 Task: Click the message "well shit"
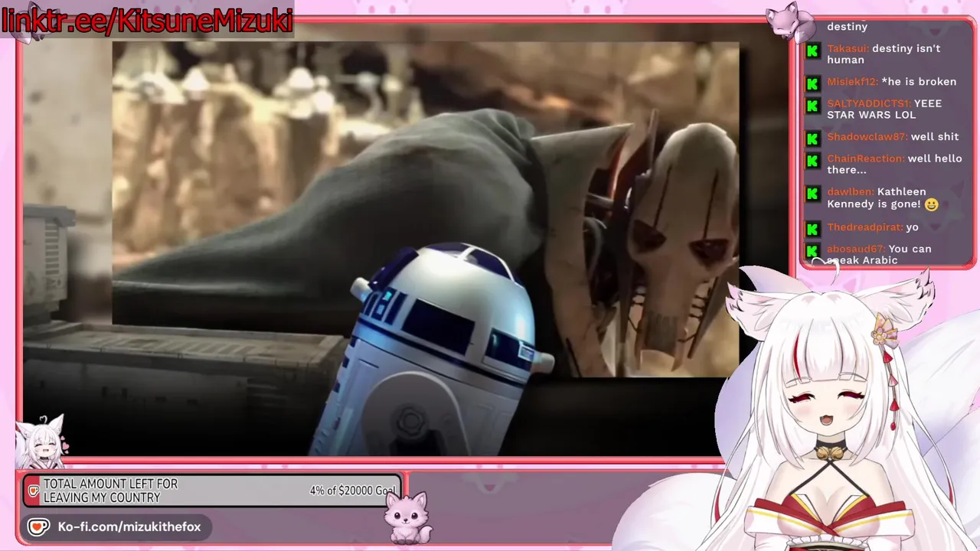[935, 136]
